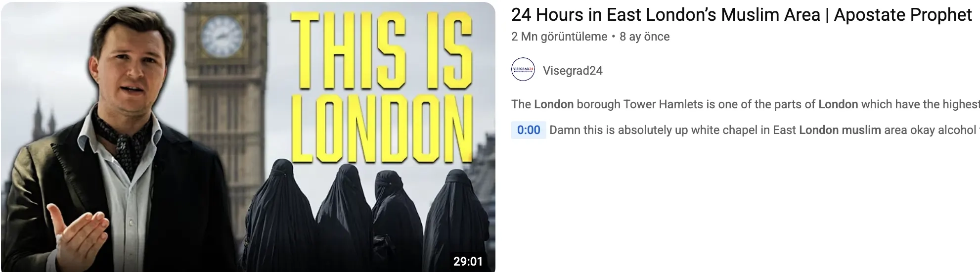Click 'Apostate Prophet' in the video title
Image resolution: width=980 pixels, height=272 pixels.
coord(903,15)
